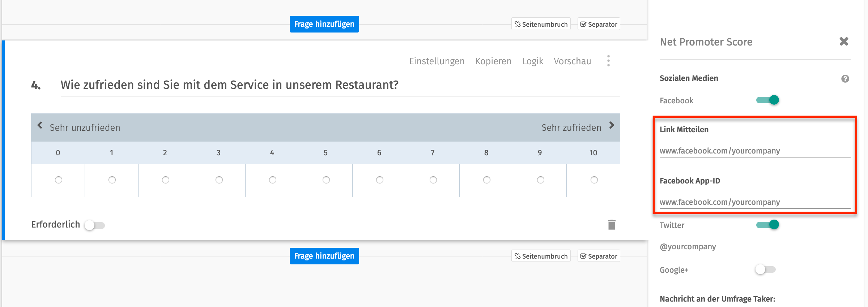Click the left chevron beside Sehr unzufrieden
Viewport: 868px width, 307px height.
tap(40, 125)
